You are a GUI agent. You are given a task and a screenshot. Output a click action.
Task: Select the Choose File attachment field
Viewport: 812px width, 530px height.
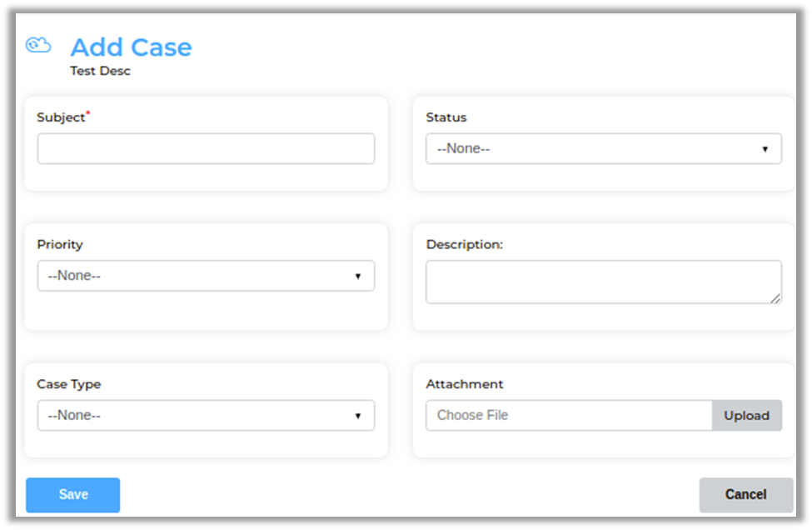[x=569, y=415]
